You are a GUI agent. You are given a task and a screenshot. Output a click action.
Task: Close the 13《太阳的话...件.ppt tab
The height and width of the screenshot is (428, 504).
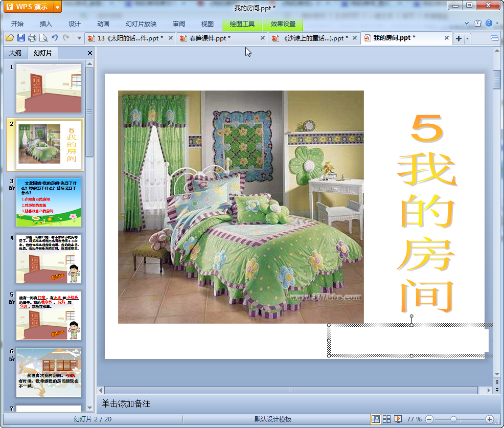pos(171,38)
